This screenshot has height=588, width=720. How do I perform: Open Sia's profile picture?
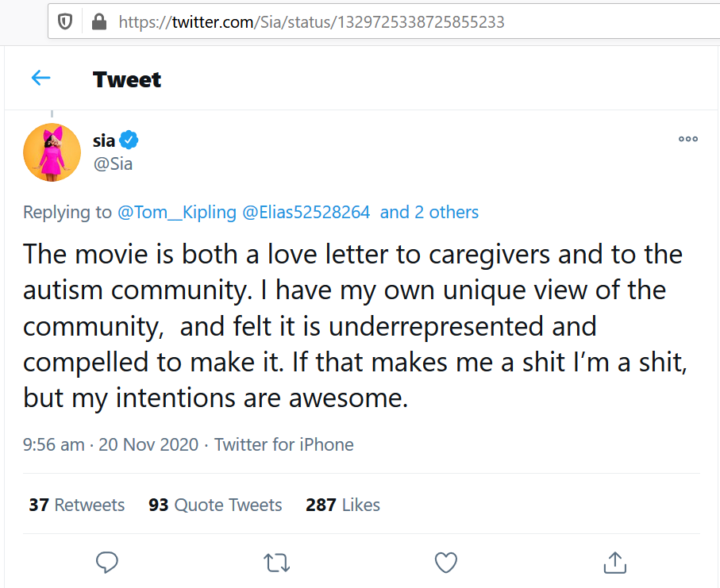[52, 152]
